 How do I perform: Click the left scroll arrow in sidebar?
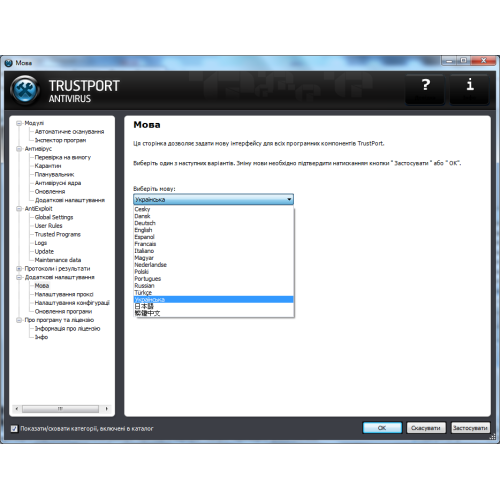[x=17, y=408]
